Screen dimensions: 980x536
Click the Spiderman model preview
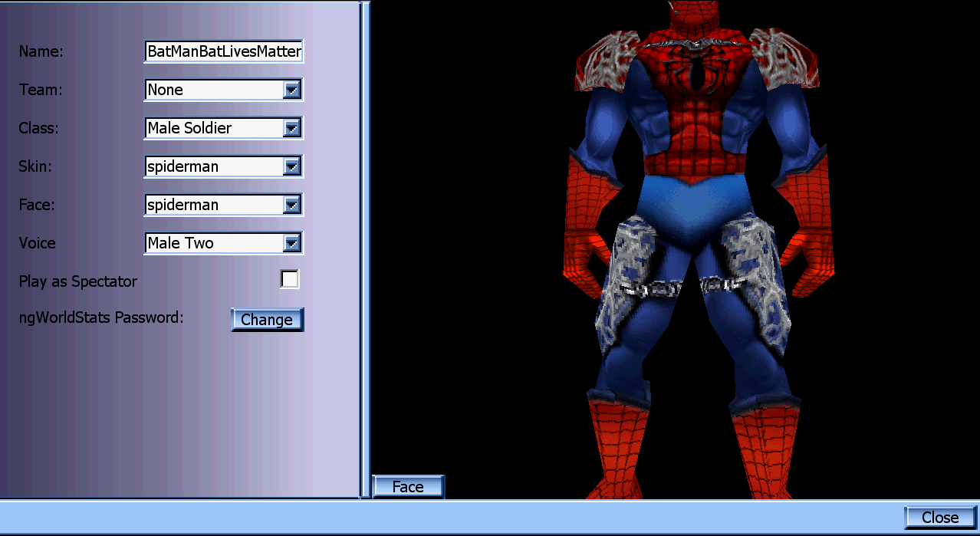coord(699,249)
